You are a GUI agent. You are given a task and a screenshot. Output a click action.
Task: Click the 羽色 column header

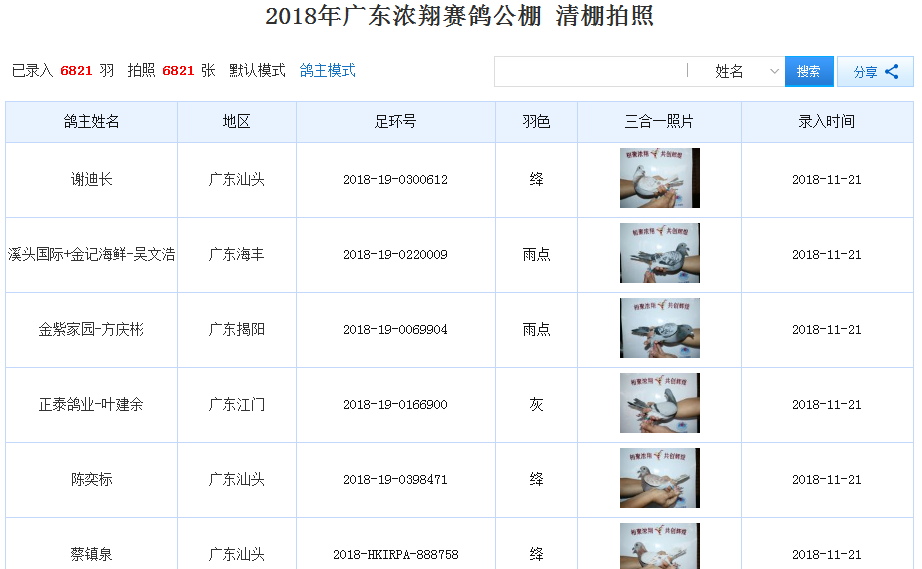tap(536, 122)
